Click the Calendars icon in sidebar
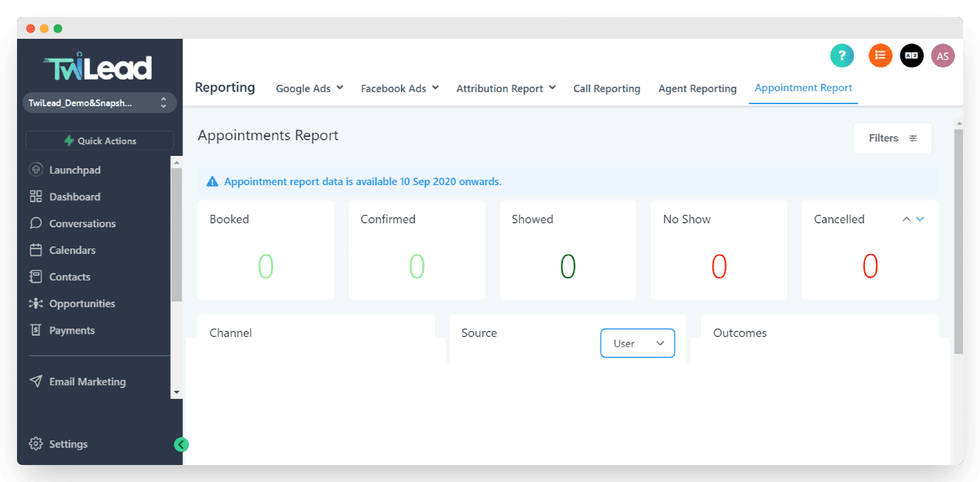This screenshot has height=482, width=980. tap(36, 250)
